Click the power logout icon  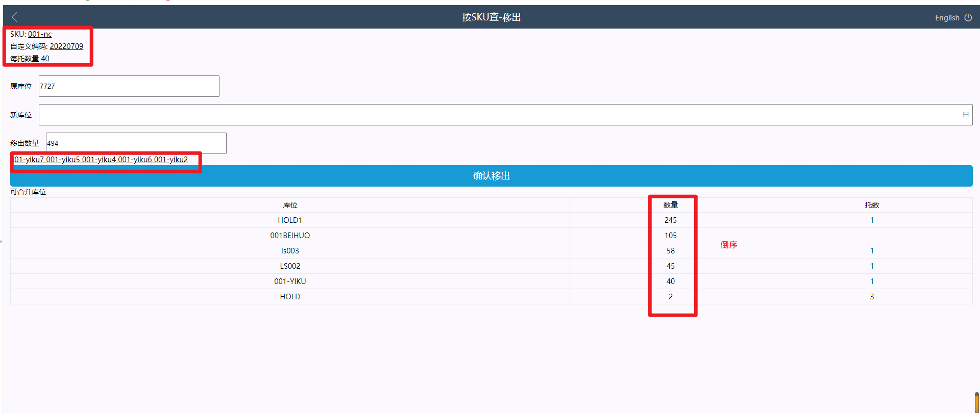click(968, 17)
